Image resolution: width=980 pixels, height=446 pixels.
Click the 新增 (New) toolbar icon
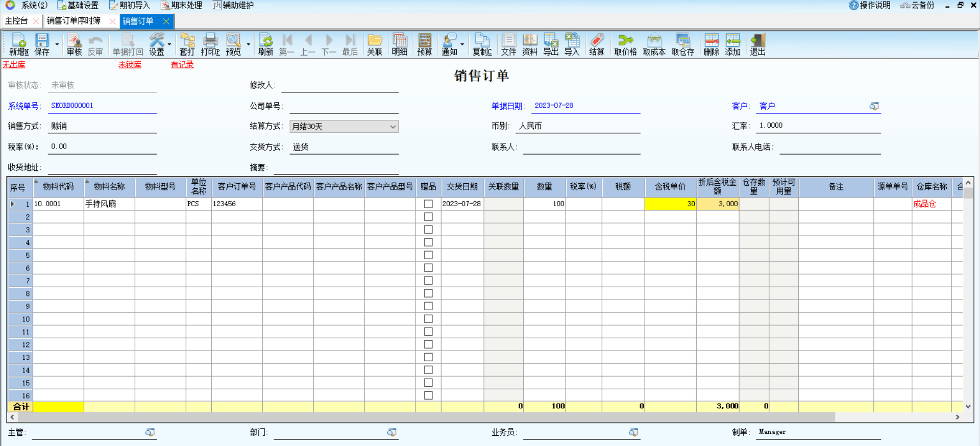click(19, 44)
